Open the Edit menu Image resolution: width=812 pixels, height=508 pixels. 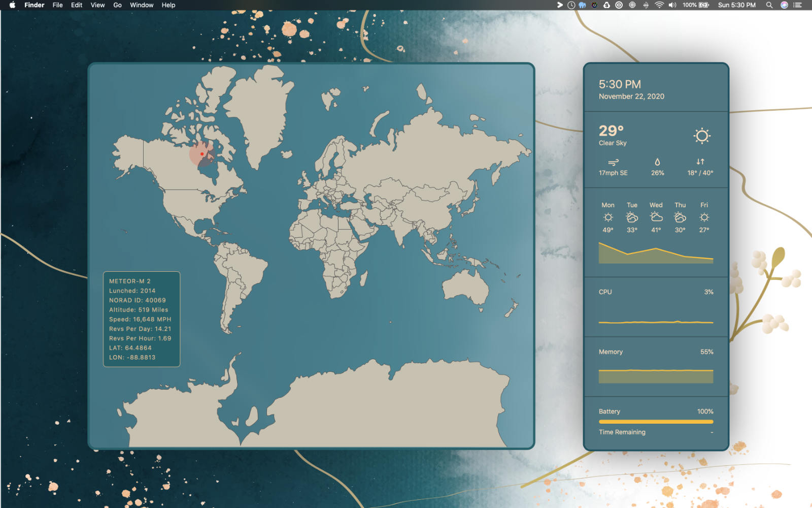(77, 5)
